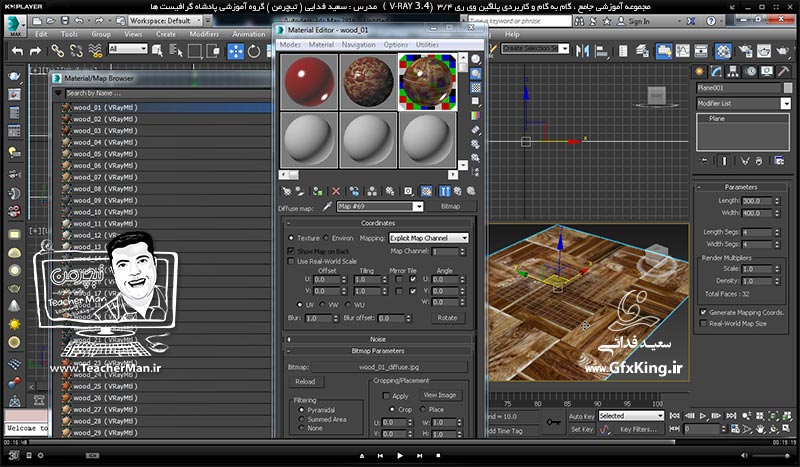
Task: Open the Mapping type dropdown
Action: [x=429, y=238]
